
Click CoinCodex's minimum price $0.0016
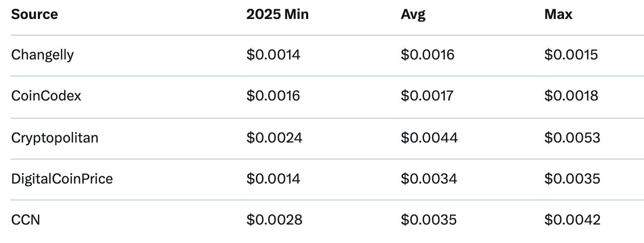[x=273, y=96]
